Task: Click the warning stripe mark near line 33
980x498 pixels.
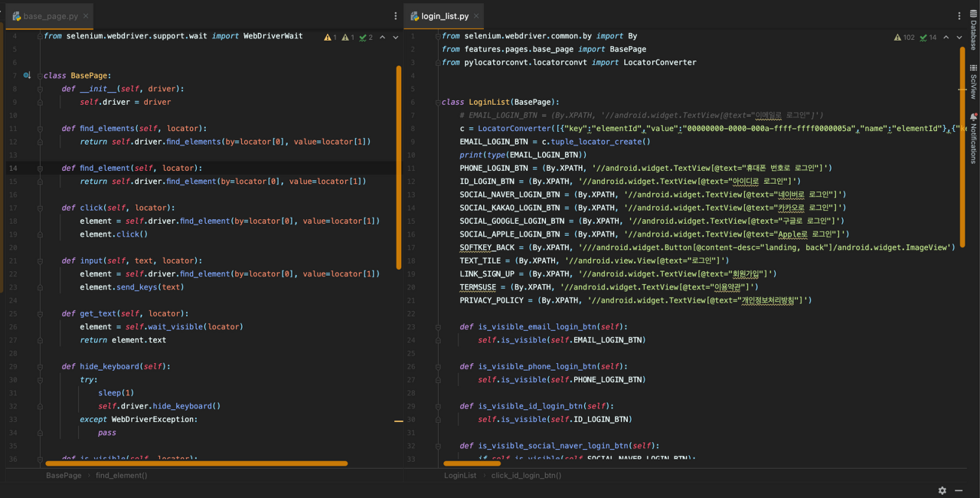Action: 398,421
